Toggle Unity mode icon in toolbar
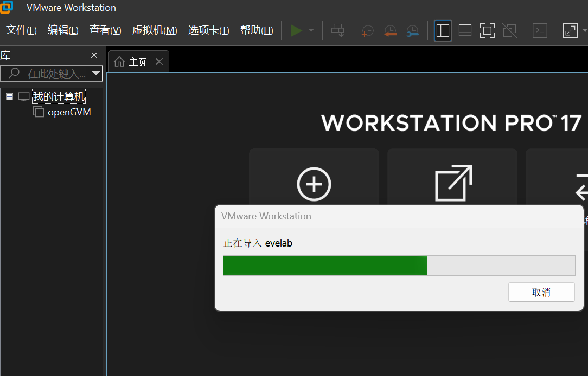The height and width of the screenshot is (376, 588). 509,31
